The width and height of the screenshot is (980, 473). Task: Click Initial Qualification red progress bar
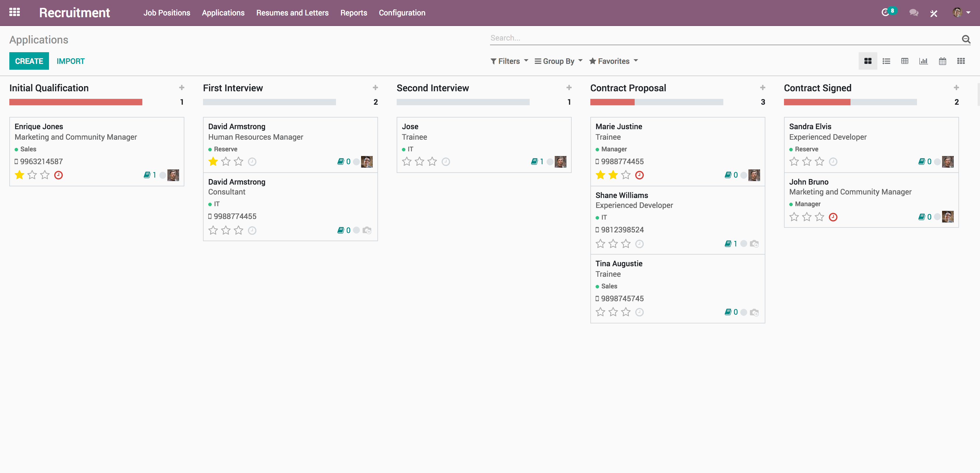76,102
